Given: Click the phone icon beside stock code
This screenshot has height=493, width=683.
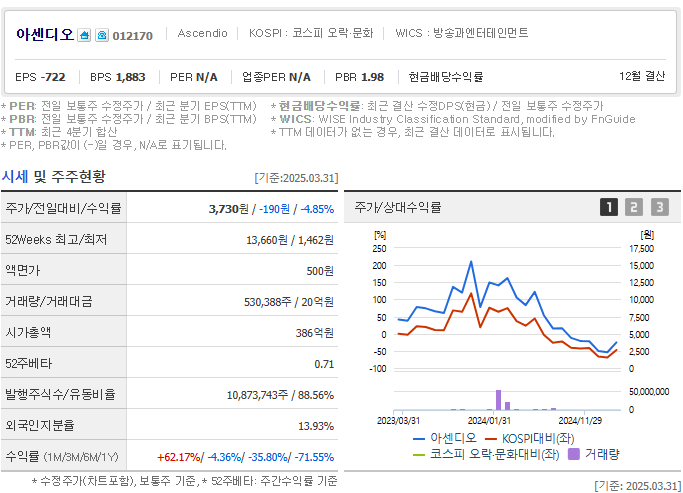Looking at the screenshot, I should tap(102, 35).
